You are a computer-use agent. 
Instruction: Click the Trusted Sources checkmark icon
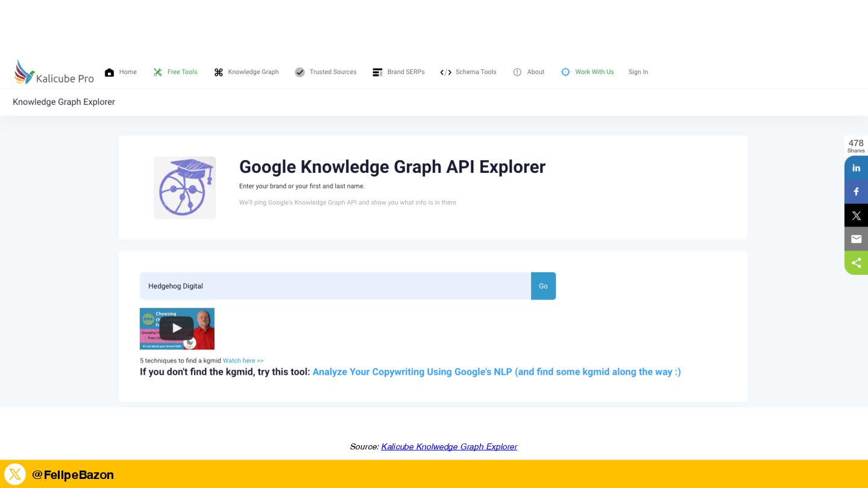pos(300,72)
